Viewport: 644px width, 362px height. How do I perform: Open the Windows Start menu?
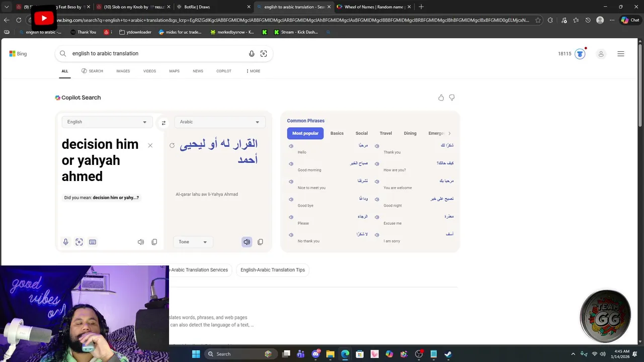(196, 354)
